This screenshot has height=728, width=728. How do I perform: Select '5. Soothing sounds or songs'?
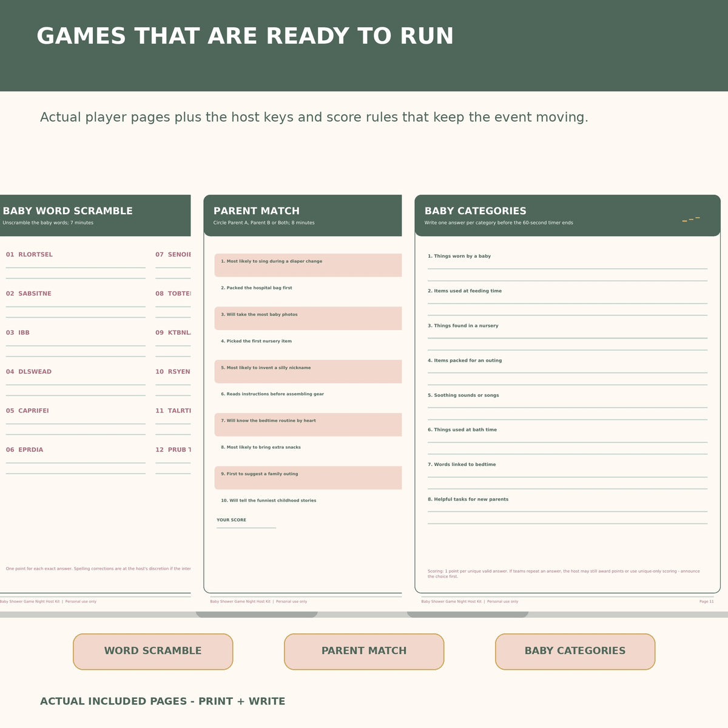[463, 395]
